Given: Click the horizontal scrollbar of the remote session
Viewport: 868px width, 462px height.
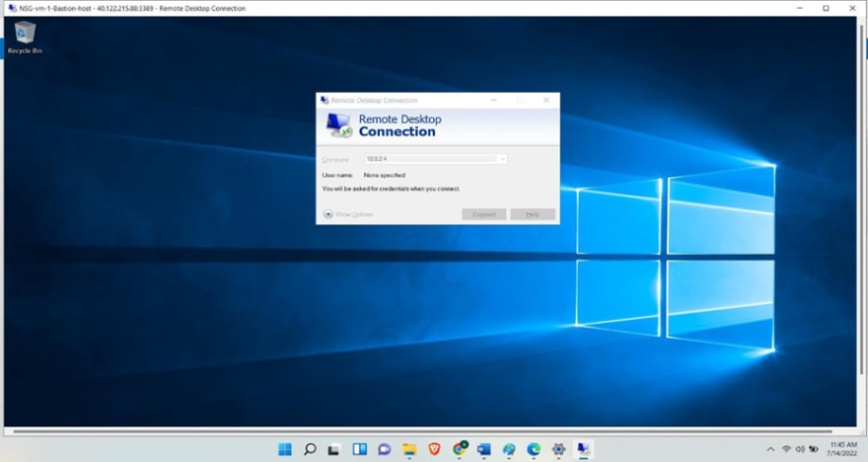Looking at the screenshot, I should tap(423, 431).
